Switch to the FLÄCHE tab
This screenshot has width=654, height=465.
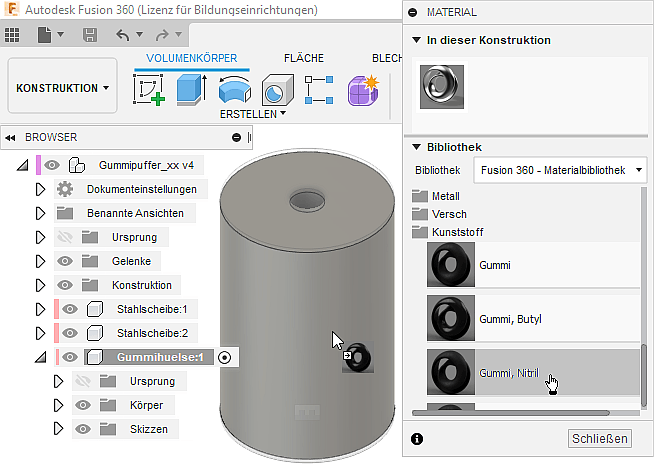(304, 58)
